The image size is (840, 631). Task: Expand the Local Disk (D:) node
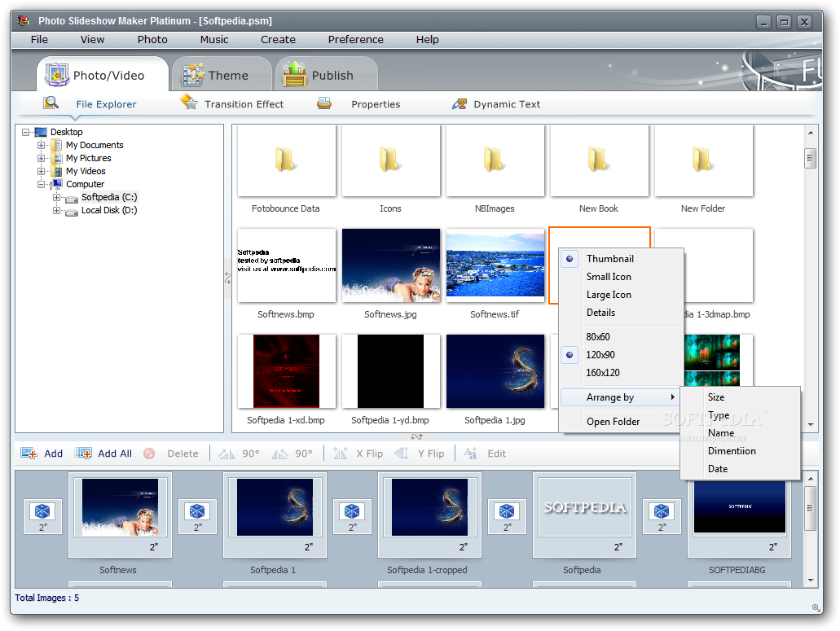(x=57, y=210)
